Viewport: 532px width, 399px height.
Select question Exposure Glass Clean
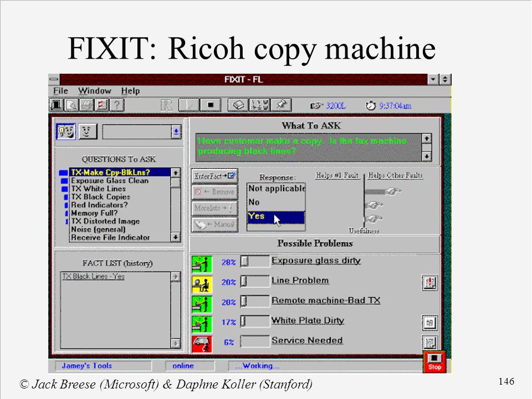coord(120,181)
